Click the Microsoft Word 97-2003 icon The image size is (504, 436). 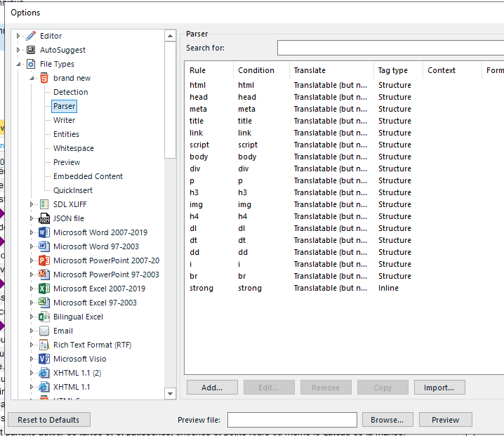click(x=44, y=246)
